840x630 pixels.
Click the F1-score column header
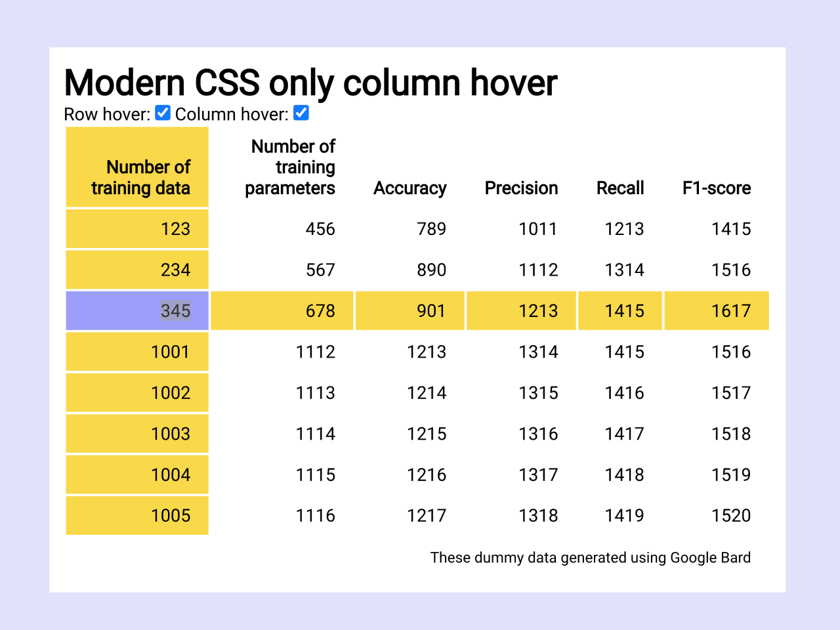[x=717, y=188]
